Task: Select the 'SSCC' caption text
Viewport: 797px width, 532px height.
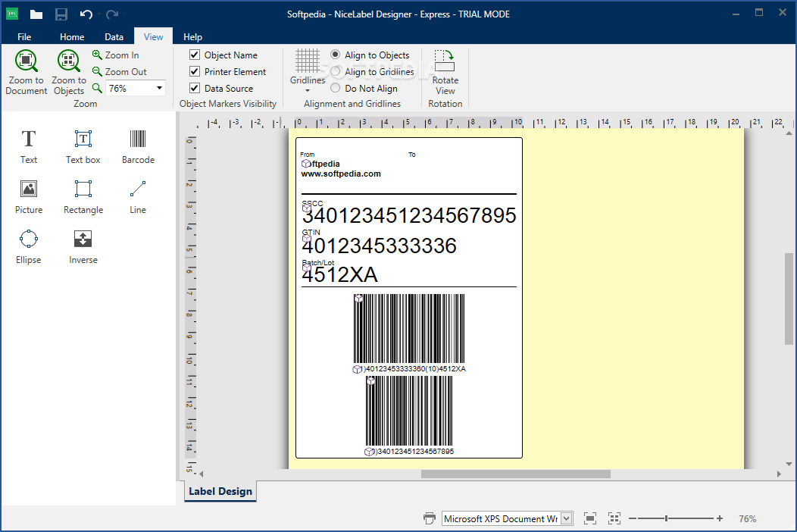Action: coord(312,203)
